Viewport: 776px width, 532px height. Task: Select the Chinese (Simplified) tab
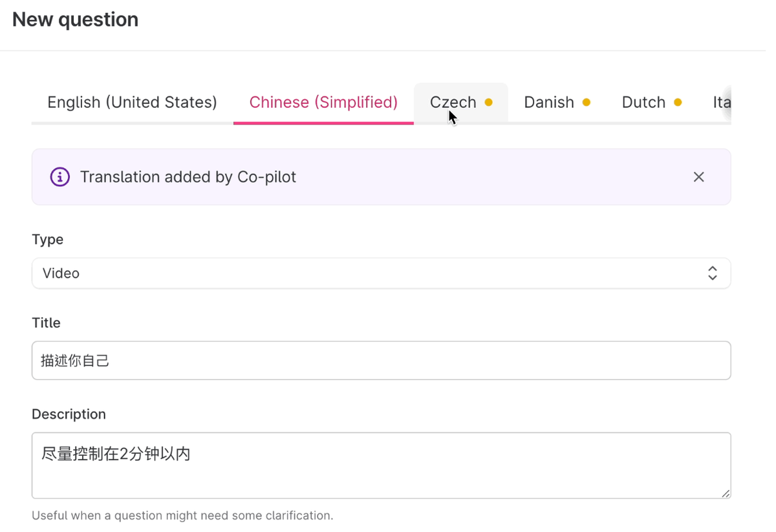(323, 102)
